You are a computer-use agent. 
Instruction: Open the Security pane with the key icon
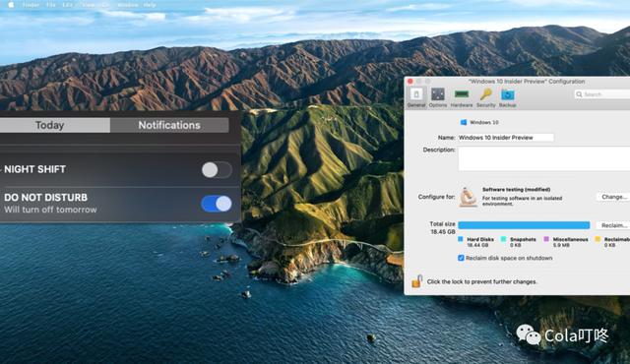point(485,97)
